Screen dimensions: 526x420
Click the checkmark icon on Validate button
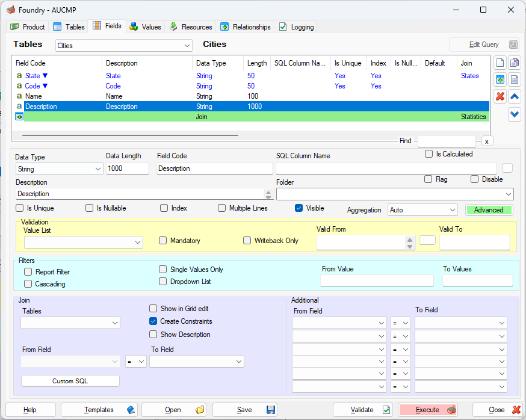point(386,410)
